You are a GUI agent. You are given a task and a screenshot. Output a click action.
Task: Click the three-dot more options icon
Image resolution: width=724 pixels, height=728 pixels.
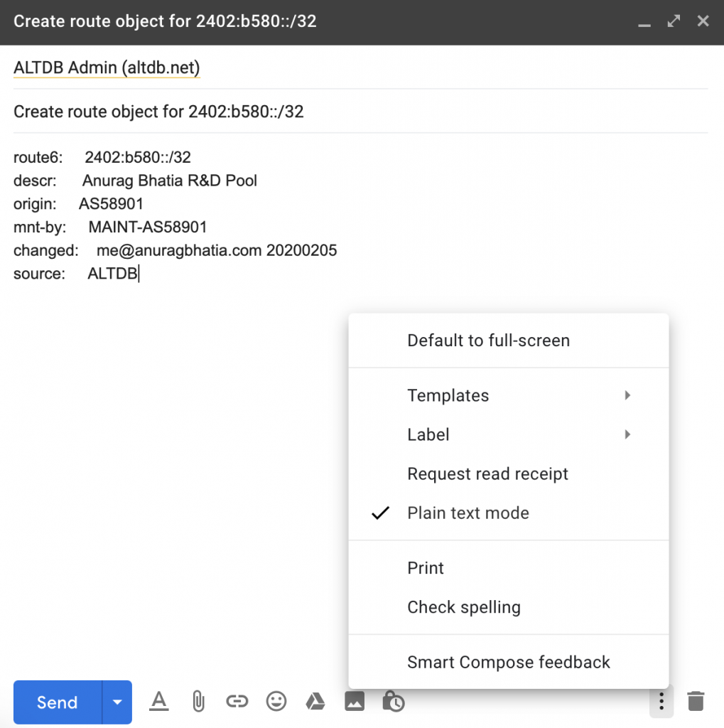coord(661,701)
